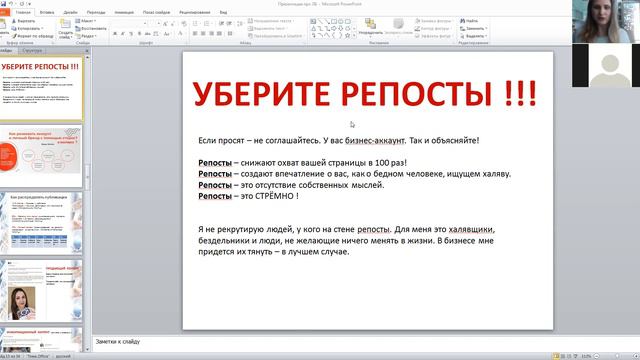Click the columns icon in paragraph group

[230, 33]
